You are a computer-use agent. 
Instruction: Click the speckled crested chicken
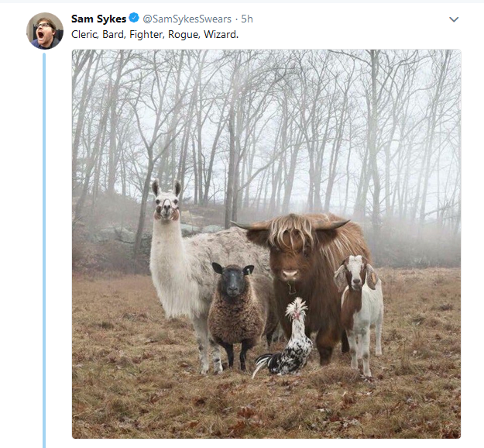click(x=289, y=345)
